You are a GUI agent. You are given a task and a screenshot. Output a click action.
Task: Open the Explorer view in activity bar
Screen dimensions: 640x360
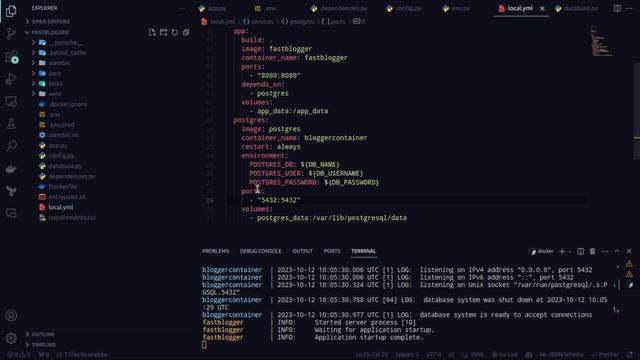tap(11, 11)
